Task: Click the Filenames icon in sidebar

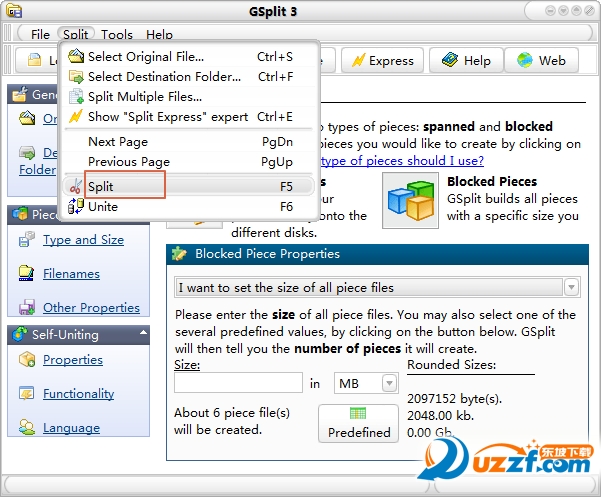Action: tap(26, 273)
